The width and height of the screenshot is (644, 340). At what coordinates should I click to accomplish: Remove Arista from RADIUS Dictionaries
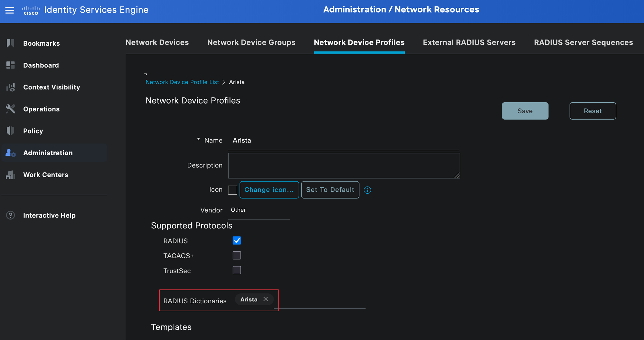tap(266, 299)
